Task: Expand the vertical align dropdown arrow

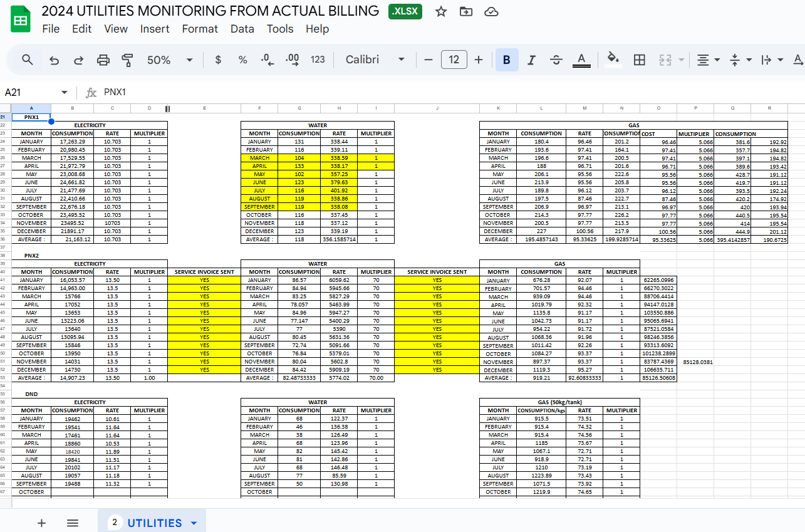Action: 749,60
